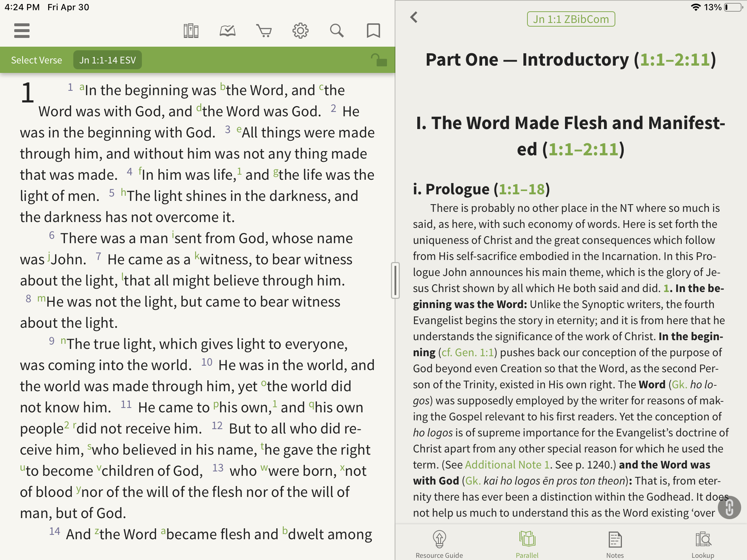Viewport: 747px width, 560px height.
Task: Tap the 1:1–2:11 link under Word Made Flesh
Action: (584, 149)
